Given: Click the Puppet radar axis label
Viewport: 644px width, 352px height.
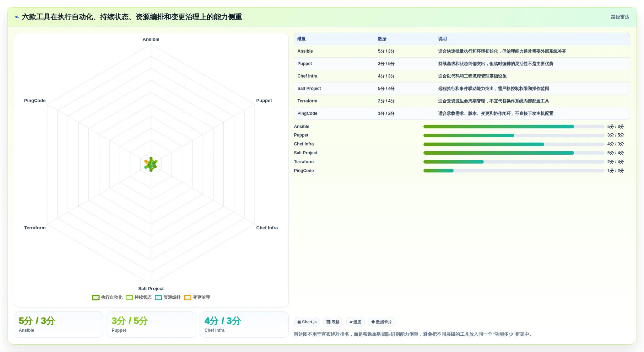Looking at the screenshot, I should pos(264,101).
